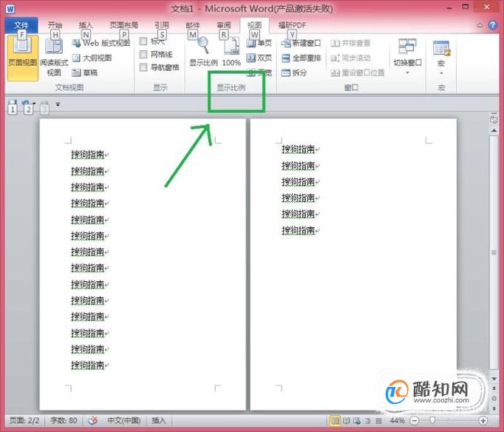Screen dimensions: 504x432
Task: Switch to the 福昕PDF tab
Action: [291, 25]
